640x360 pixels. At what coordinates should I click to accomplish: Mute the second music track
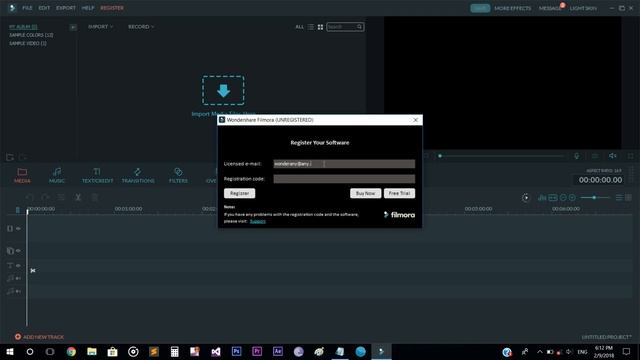point(18,291)
